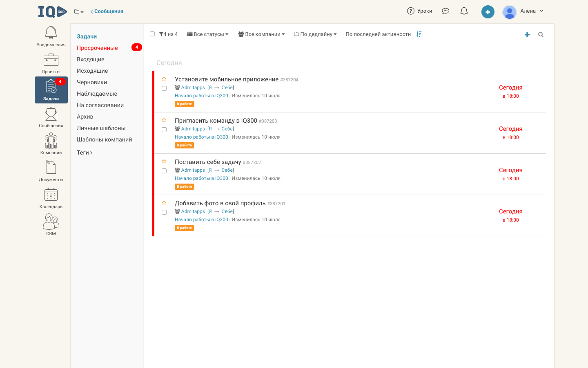
Task: Open the Projects sidebar icon
Action: click(51, 63)
